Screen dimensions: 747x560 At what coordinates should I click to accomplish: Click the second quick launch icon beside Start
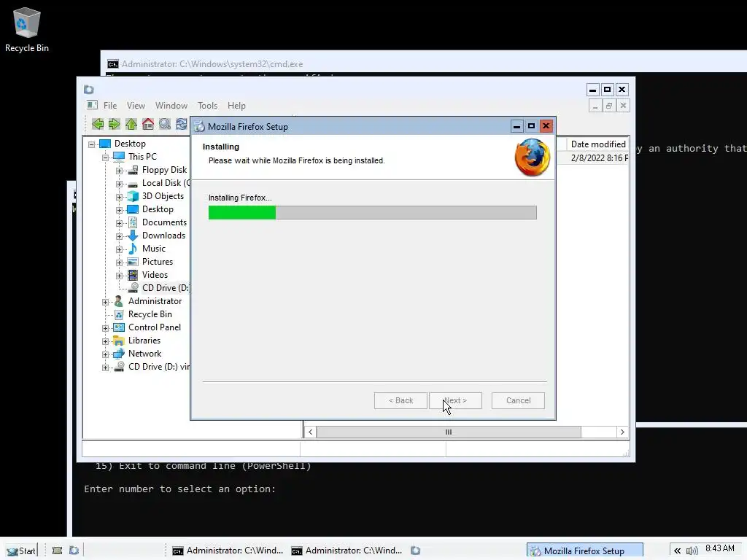(x=74, y=551)
